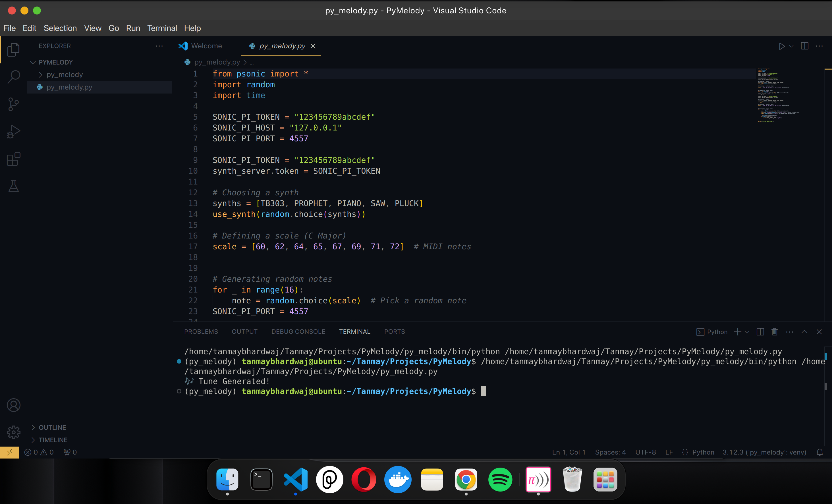
Task: Kill terminal with trash icon
Action: (775, 332)
